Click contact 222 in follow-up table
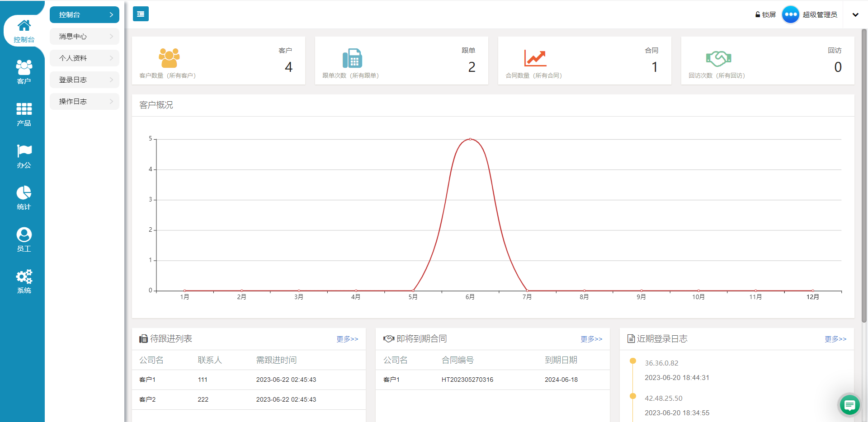Viewport: 868px width, 422px height. (203, 400)
